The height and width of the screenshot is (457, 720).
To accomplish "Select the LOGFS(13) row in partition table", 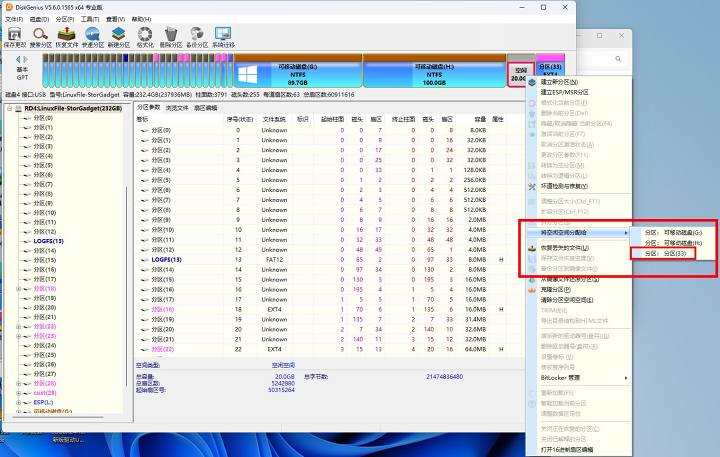I will 328,260.
